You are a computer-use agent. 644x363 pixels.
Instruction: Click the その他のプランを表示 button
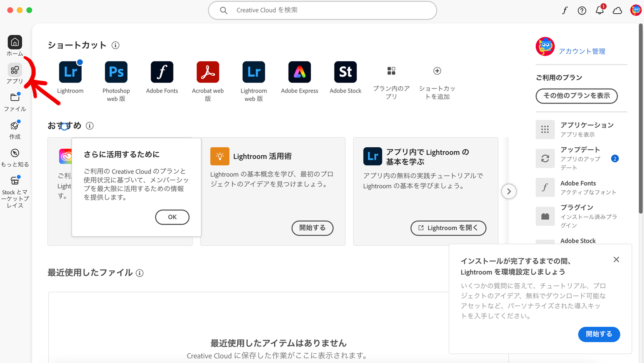click(x=576, y=96)
